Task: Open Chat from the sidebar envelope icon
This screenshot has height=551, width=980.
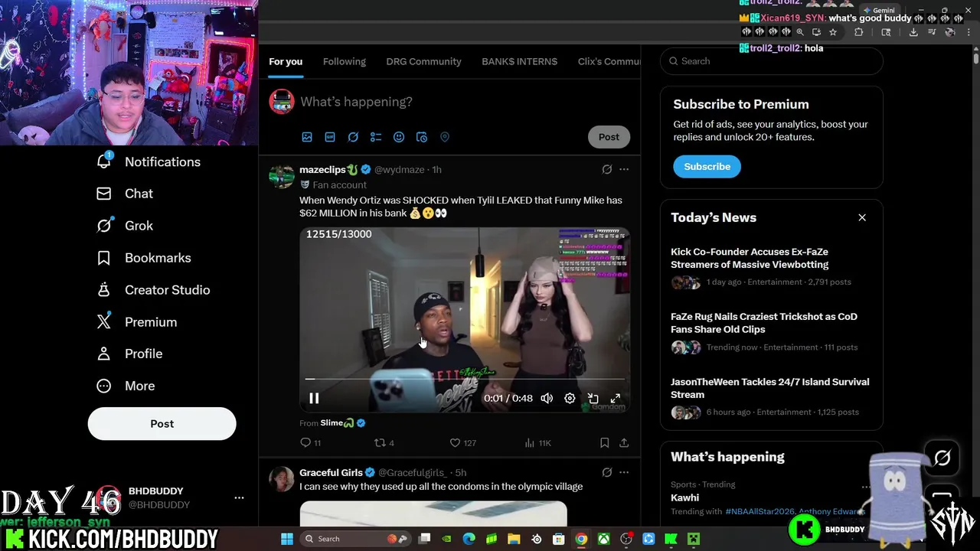Action: (104, 194)
